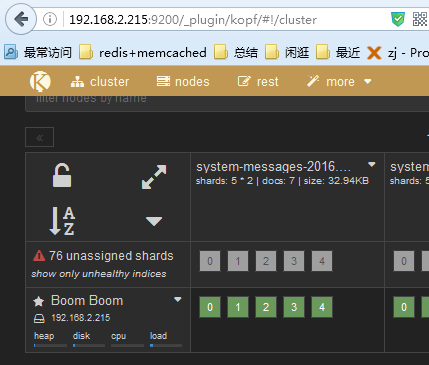Click the previous page double-chevron button
This screenshot has height=365, width=429.
(x=39, y=137)
